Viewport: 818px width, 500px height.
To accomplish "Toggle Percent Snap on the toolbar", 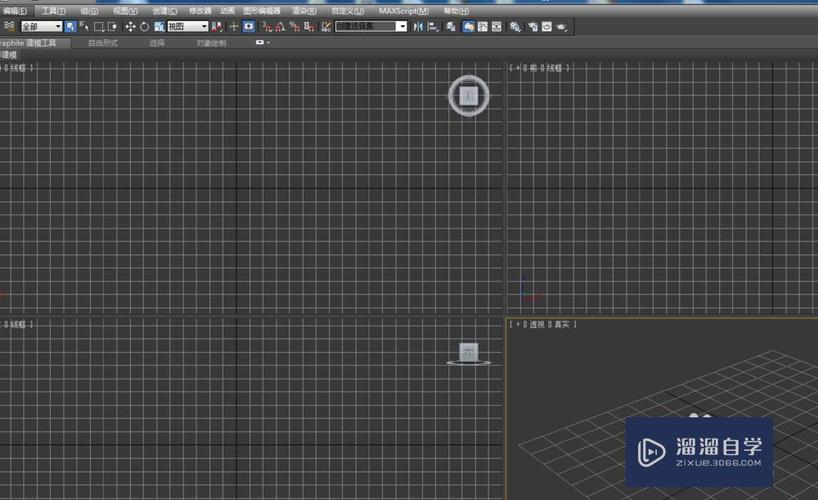I will click(295, 26).
